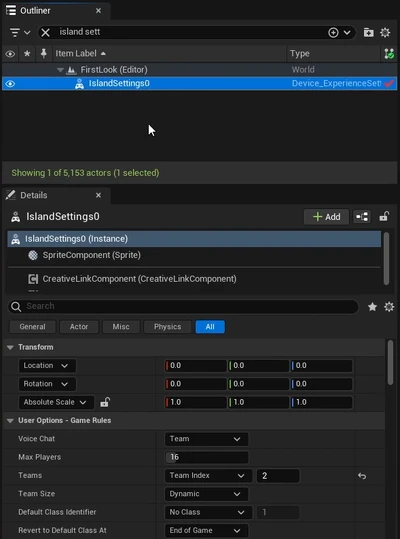Sort by the Item Label column
400x539 pixels.
(80, 54)
